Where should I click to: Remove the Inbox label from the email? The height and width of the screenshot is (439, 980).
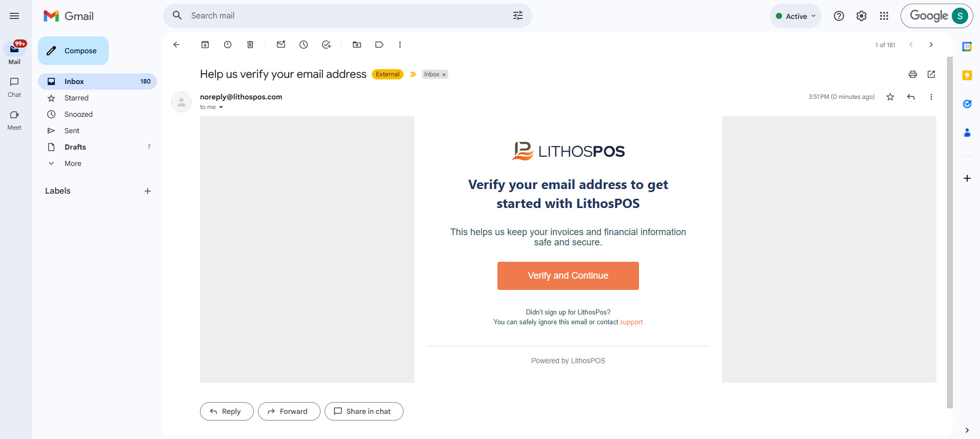coord(444,75)
